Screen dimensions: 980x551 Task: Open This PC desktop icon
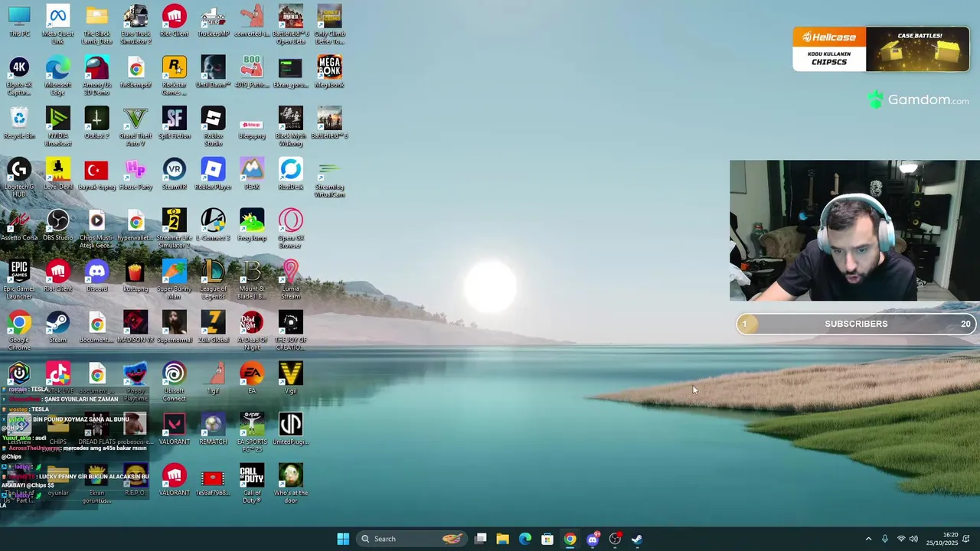tap(19, 21)
